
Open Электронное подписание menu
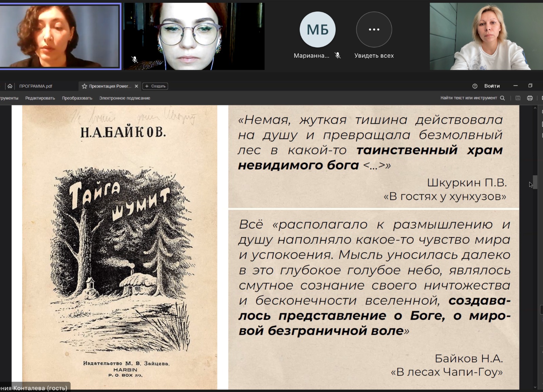pyautogui.click(x=125, y=98)
